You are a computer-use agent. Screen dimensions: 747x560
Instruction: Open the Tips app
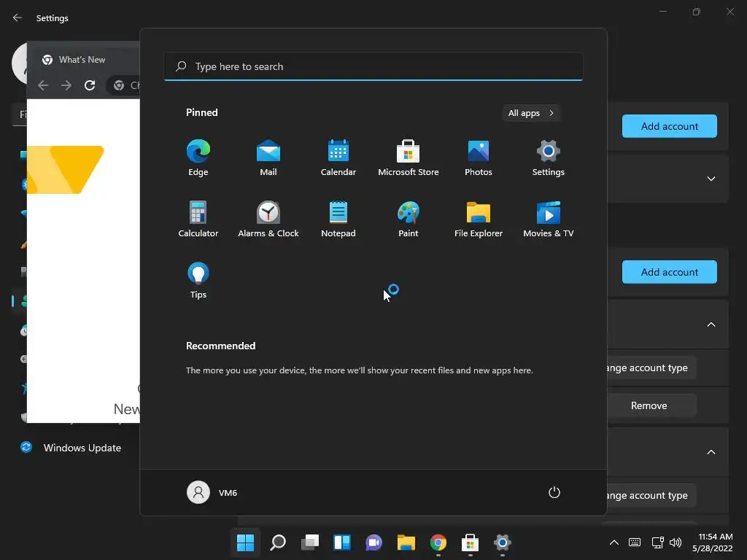tap(198, 281)
